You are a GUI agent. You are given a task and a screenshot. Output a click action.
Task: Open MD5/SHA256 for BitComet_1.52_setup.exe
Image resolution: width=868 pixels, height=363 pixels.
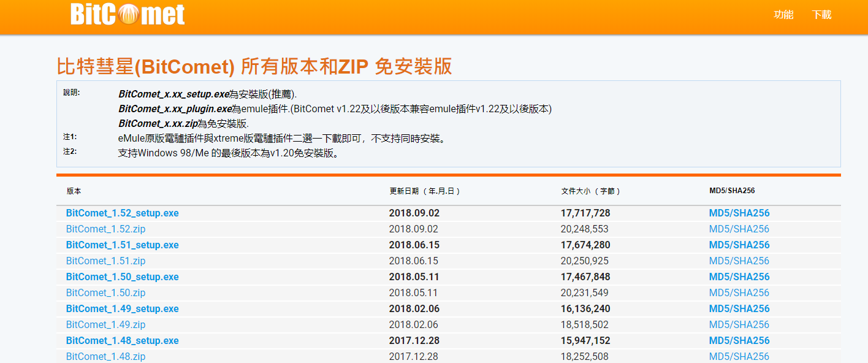739,213
